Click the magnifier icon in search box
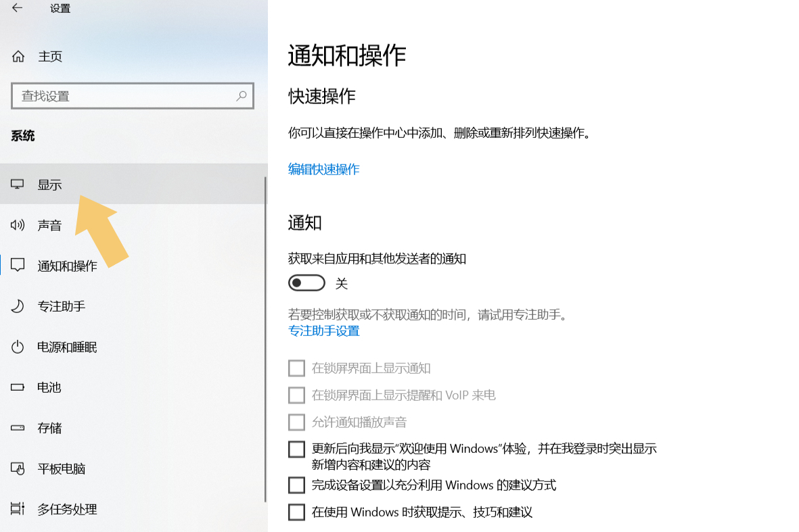 pyautogui.click(x=242, y=96)
